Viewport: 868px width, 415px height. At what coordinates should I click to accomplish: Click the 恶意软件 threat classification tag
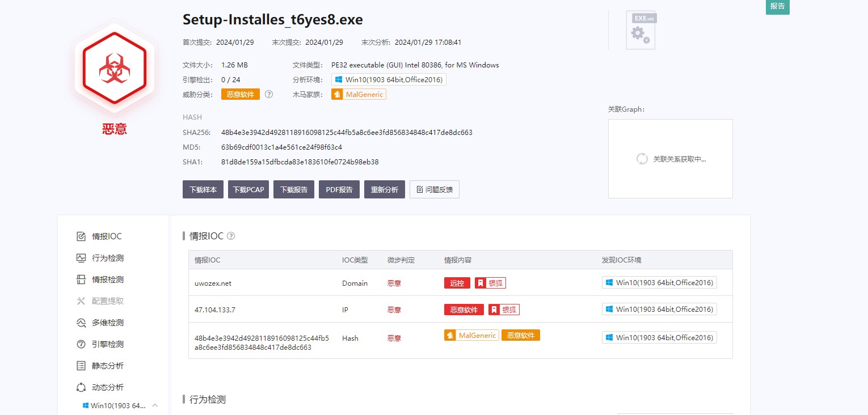pyautogui.click(x=241, y=94)
